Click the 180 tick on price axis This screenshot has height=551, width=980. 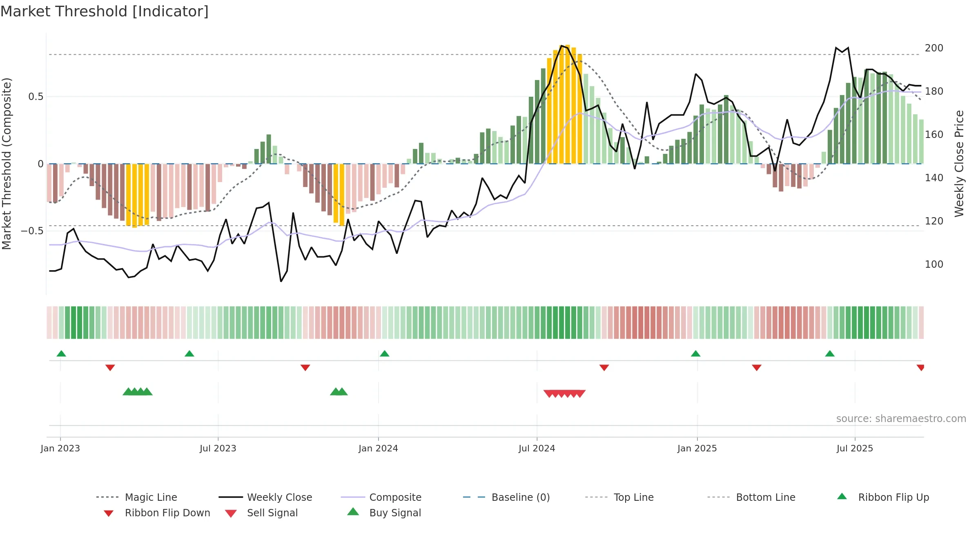pos(934,91)
